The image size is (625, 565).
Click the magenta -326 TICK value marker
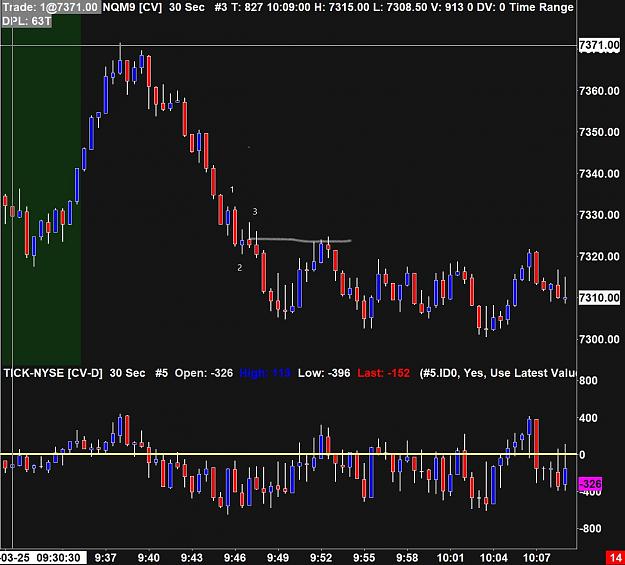tap(590, 484)
